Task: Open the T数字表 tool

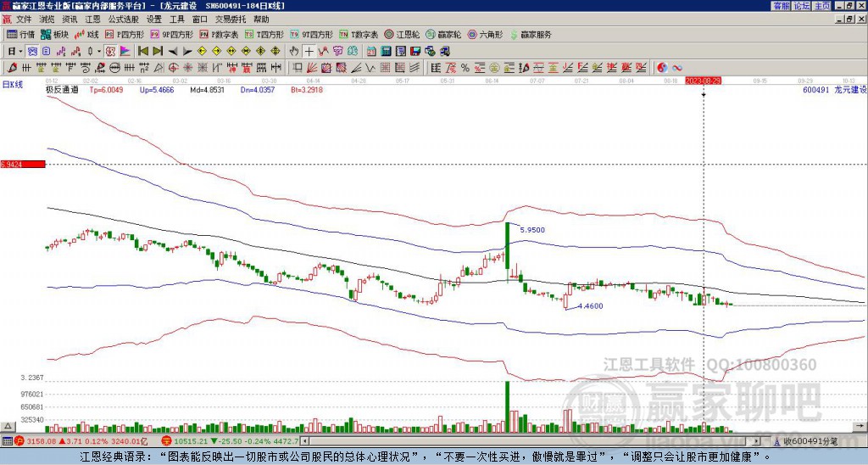Action: coord(359,34)
